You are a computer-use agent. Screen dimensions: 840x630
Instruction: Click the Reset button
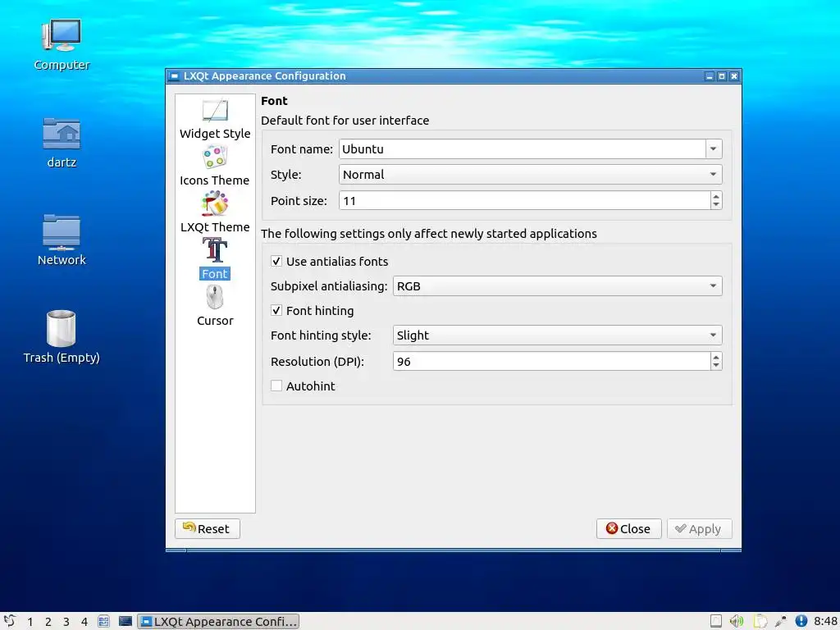click(208, 529)
